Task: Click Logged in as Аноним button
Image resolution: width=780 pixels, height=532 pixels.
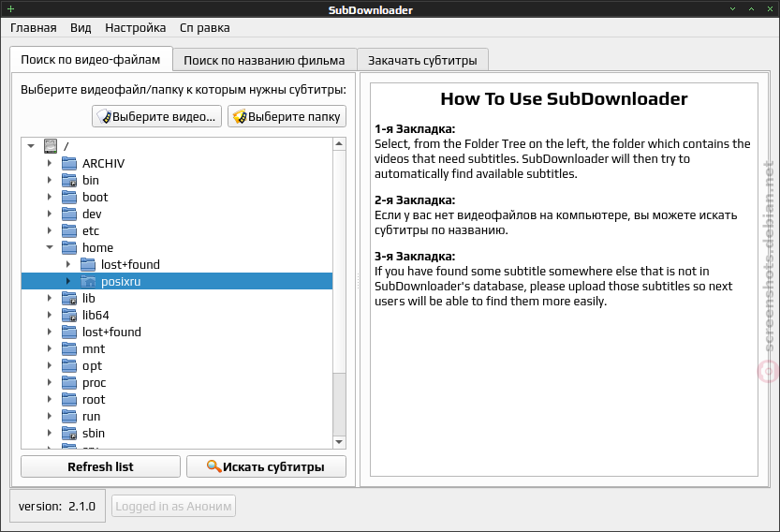Action: (x=173, y=506)
